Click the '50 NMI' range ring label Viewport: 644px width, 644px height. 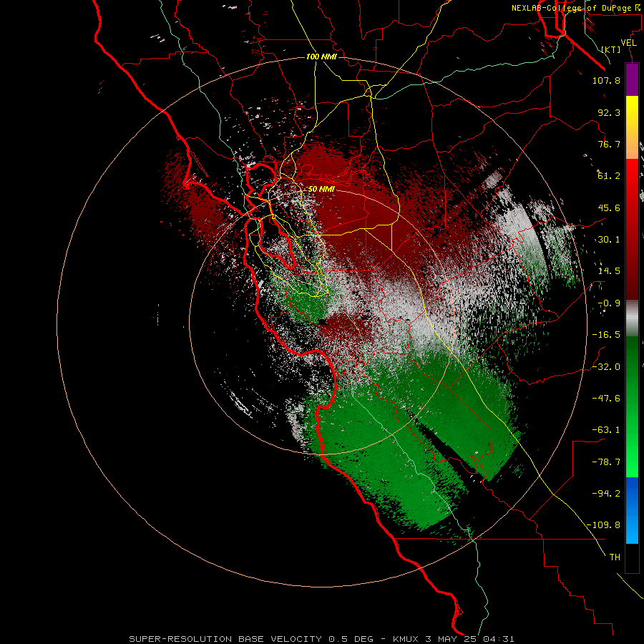[x=321, y=190]
